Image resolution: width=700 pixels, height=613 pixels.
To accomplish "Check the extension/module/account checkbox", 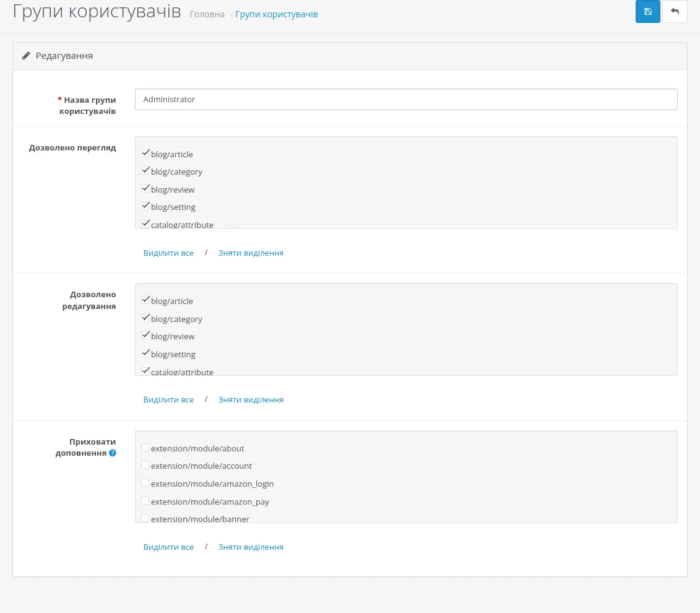I will coord(145,465).
